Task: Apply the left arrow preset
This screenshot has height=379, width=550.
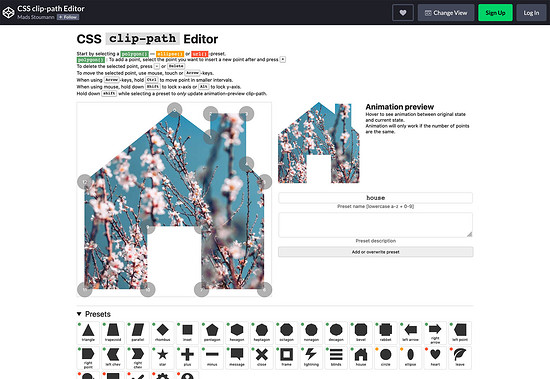Action: coord(410,333)
